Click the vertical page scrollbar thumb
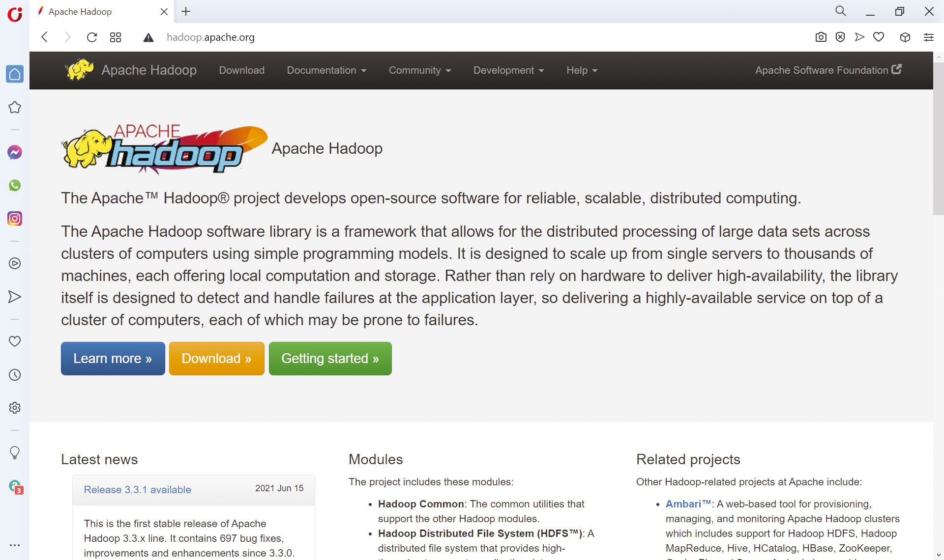The image size is (944, 560). [x=938, y=139]
